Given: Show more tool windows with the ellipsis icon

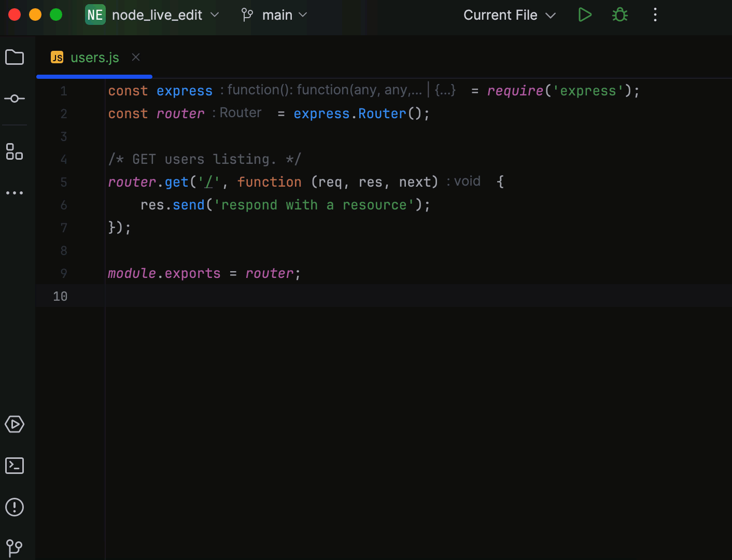Looking at the screenshot, I should [15, 192].
